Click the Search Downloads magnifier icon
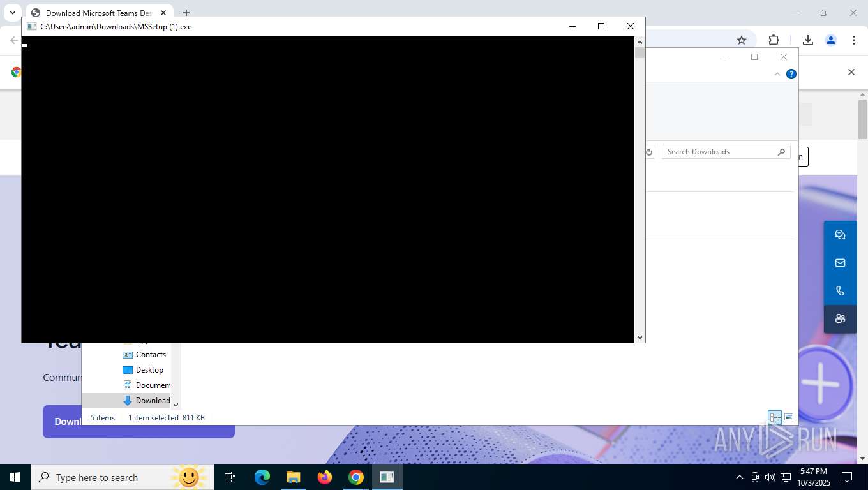The image size is (868, 490). click(x=781, y=152)
